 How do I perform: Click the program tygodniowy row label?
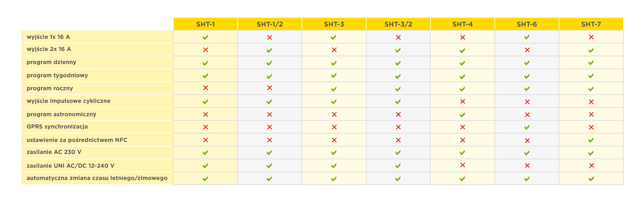(57, 75)
